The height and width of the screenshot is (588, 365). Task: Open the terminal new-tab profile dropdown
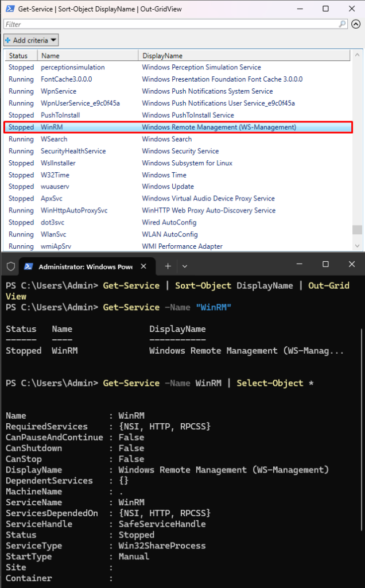184,266
